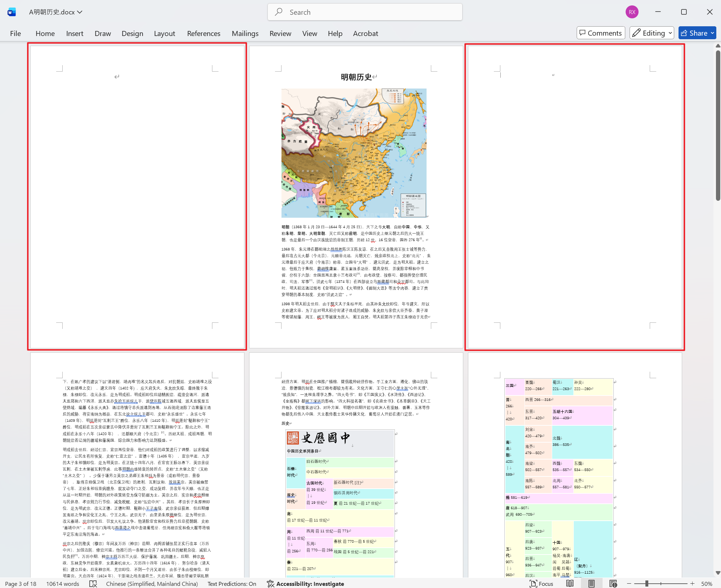
Task: Open the RX account profile avatar
Action: point(632,12)
